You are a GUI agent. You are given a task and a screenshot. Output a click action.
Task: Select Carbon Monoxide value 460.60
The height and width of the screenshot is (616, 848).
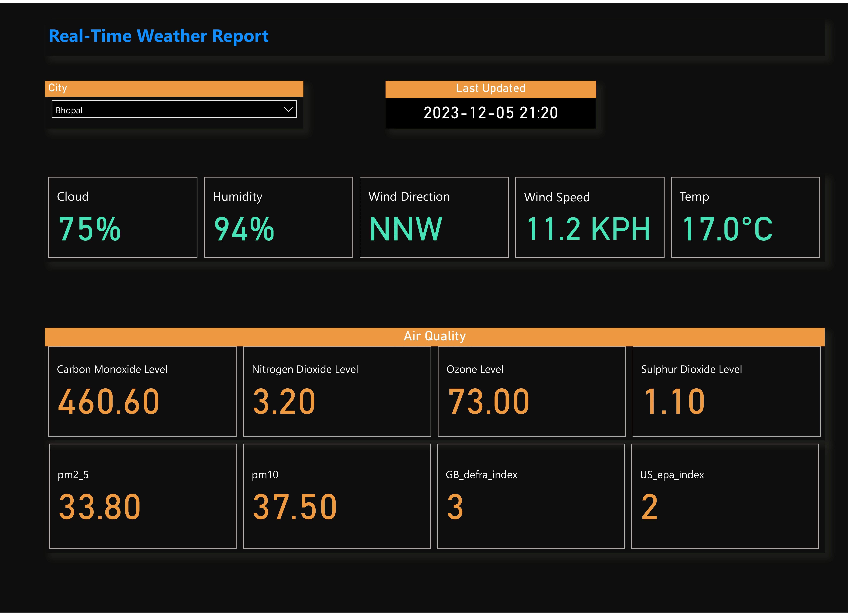[x=109, y=401]
